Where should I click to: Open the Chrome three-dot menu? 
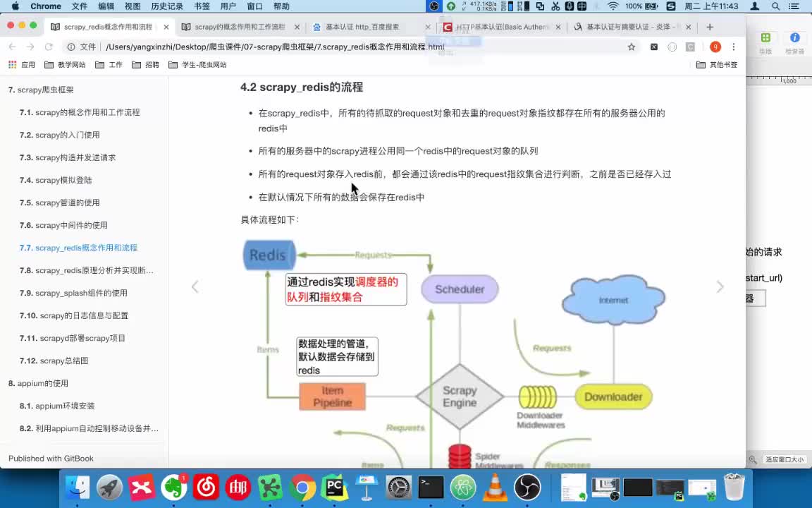tap(733, 47)
